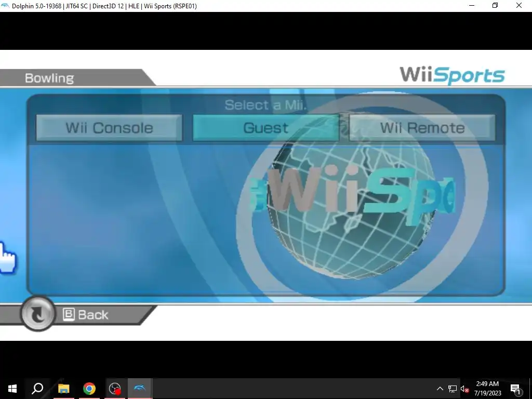
Task: Close the Dolphin window
Action: point(519,6)
